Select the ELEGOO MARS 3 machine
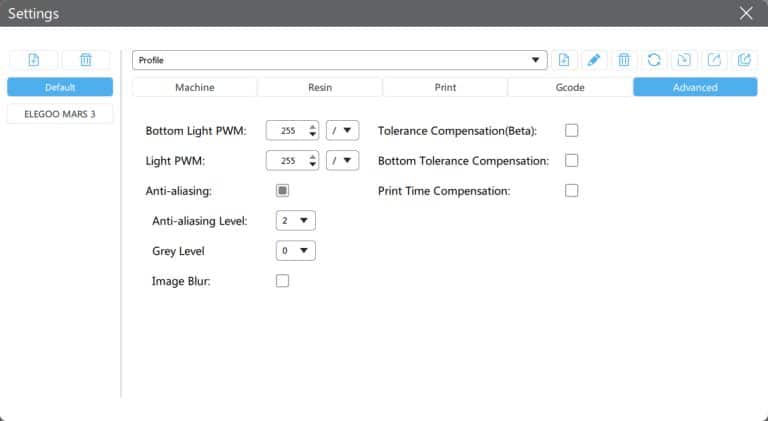 pos(60,114)
